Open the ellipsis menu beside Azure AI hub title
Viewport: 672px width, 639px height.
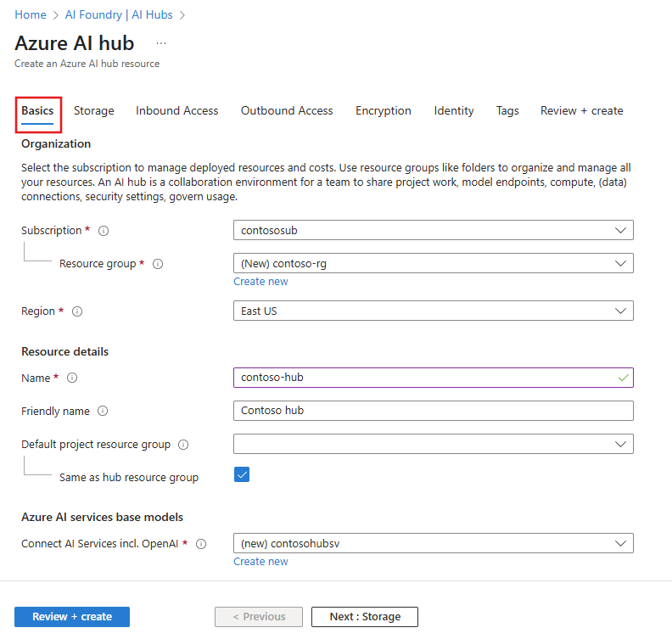click(x=161, y=43)
